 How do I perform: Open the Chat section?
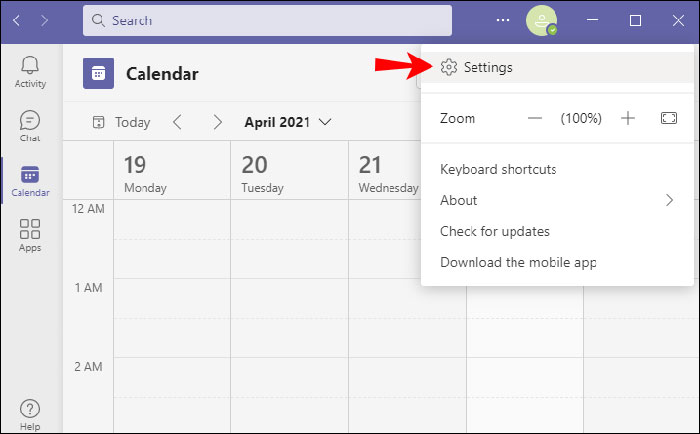click(30, 126)
